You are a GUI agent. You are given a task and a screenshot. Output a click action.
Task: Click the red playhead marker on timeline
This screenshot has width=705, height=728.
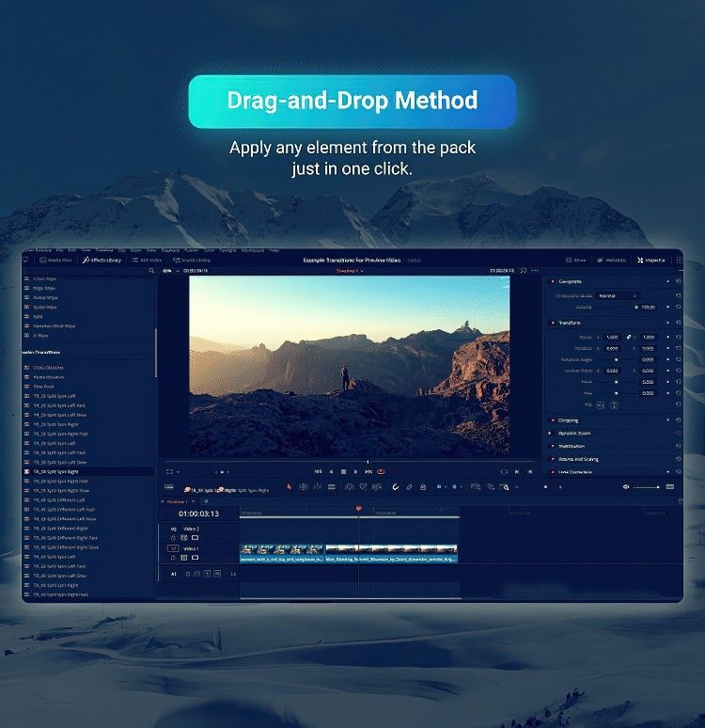[358, 510]
